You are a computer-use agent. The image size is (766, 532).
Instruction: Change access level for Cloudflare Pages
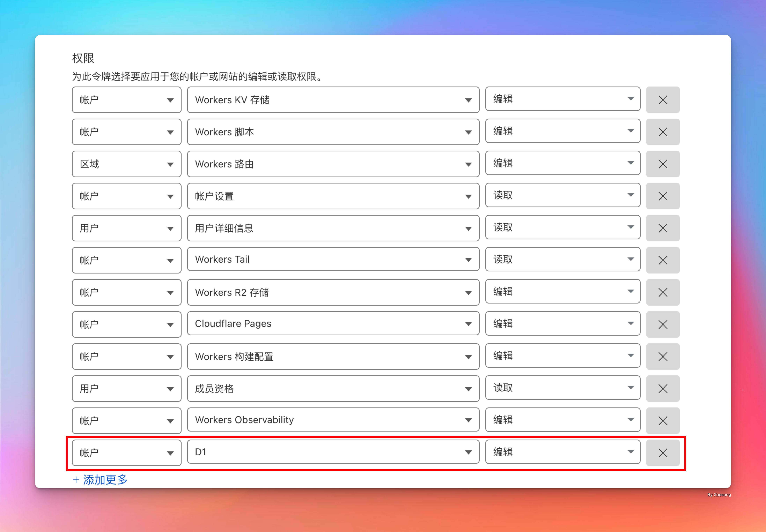563,323
